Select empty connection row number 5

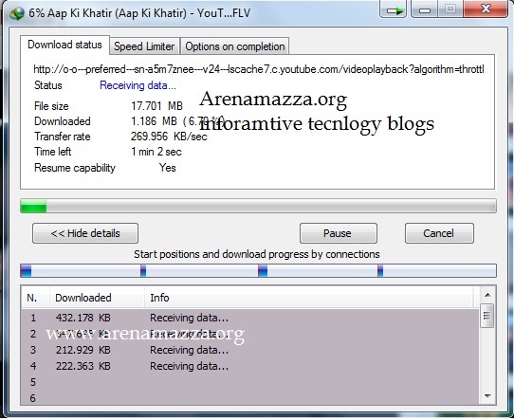[x=250, y=382]
